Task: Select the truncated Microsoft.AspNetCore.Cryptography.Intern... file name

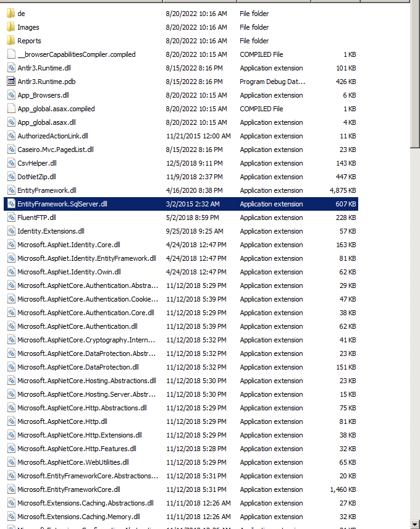Action: click(x=86, y=340)
